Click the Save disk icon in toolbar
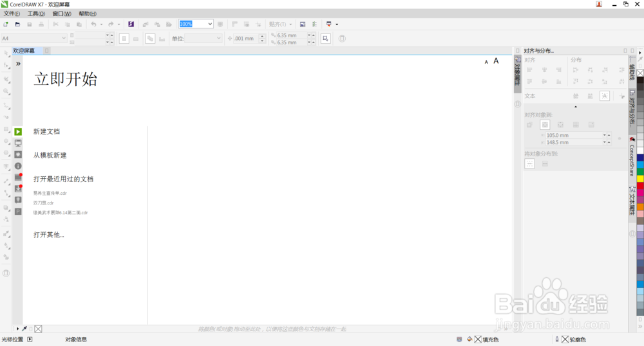 coord(30,24)
